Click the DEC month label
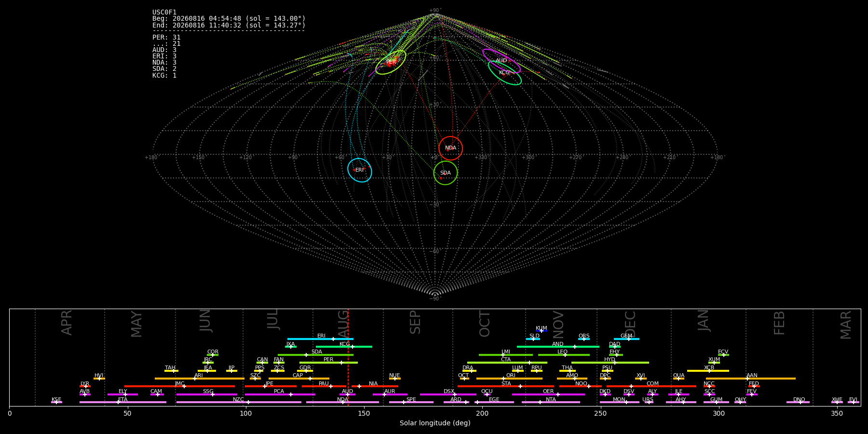Image resolution: width=868 pixels, height=434 pixels. 630,324
